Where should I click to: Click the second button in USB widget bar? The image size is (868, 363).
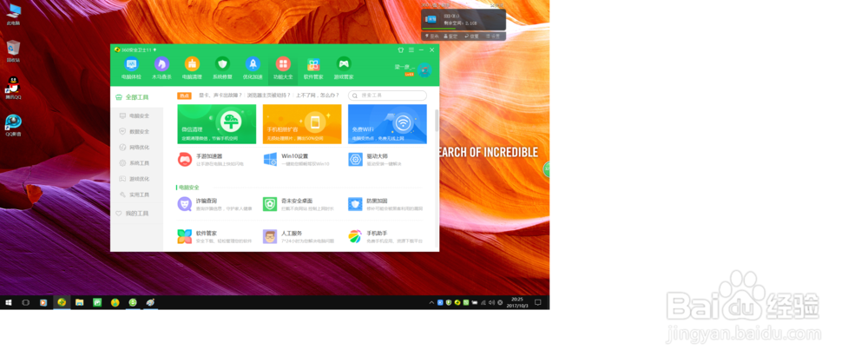coord(450,36)
